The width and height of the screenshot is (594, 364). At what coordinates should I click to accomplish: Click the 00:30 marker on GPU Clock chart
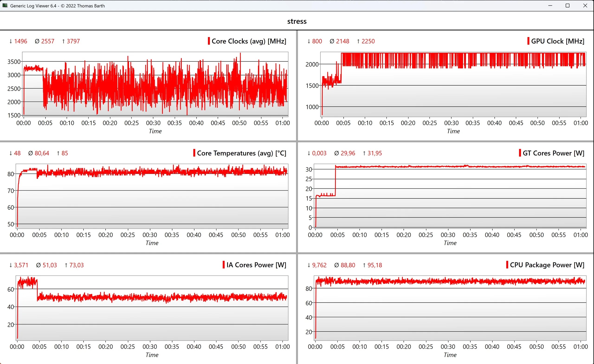click(x=451, y=123)
